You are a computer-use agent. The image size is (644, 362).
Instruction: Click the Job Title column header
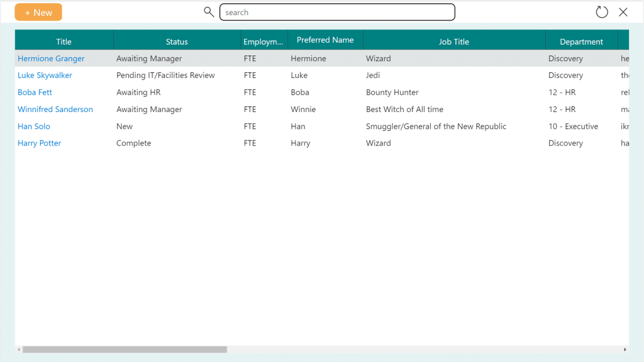click(x=454, y=40)
